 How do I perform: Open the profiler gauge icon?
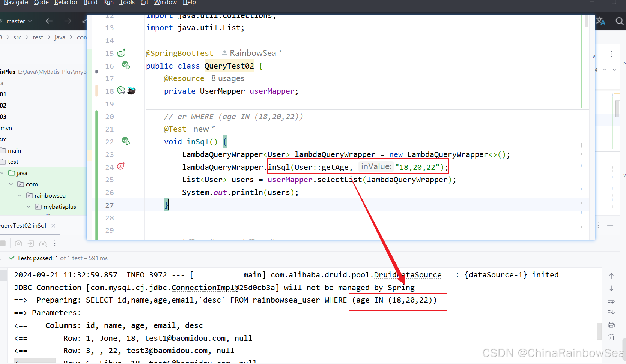click(x=43, y=244)
